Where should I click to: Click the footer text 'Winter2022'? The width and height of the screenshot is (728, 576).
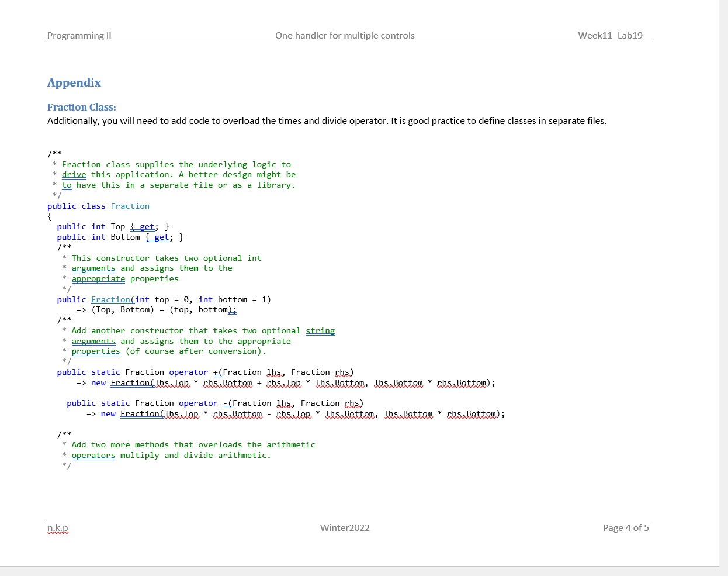coord(345,527)
